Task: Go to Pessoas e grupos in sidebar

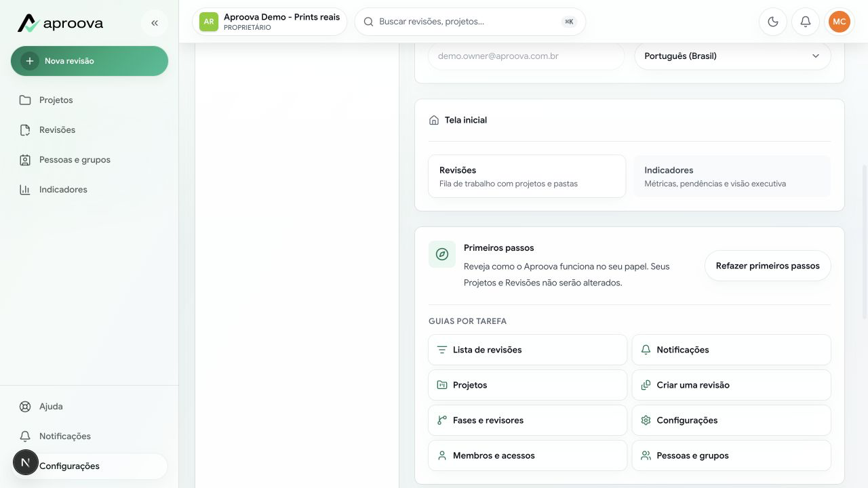Action: pos(90,160)
